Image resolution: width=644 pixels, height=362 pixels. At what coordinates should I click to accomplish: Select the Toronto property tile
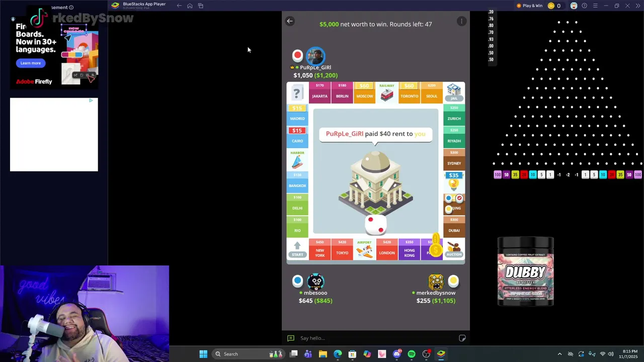click(409, 93)
